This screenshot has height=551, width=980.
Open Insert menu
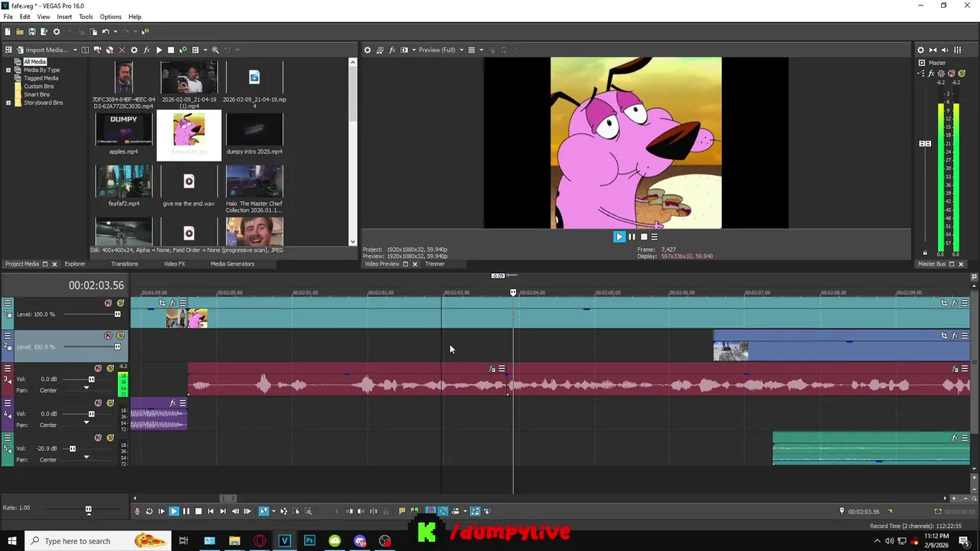64,17
